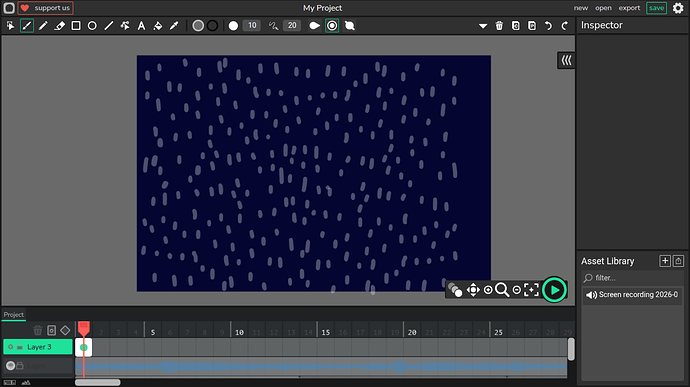
Task: Edit the brush smoothing value 20
Action: click(292, 26)
